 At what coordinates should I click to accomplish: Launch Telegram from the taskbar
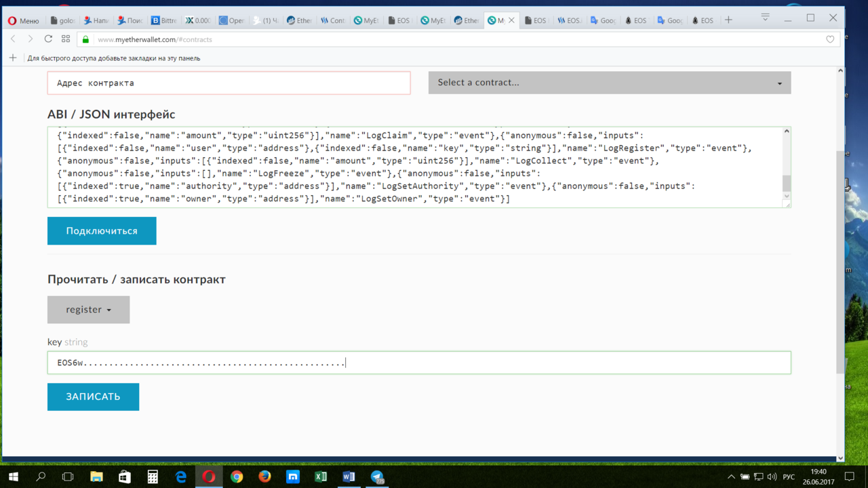(377, 476)
